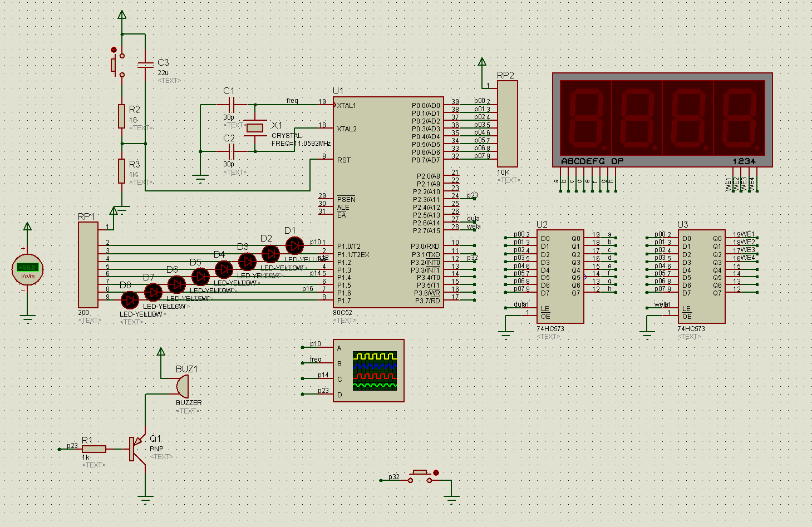This screenshot has height=527, width=812.
Task: Select the U2 74HC573 latch chip
Action: click(560, 277)
